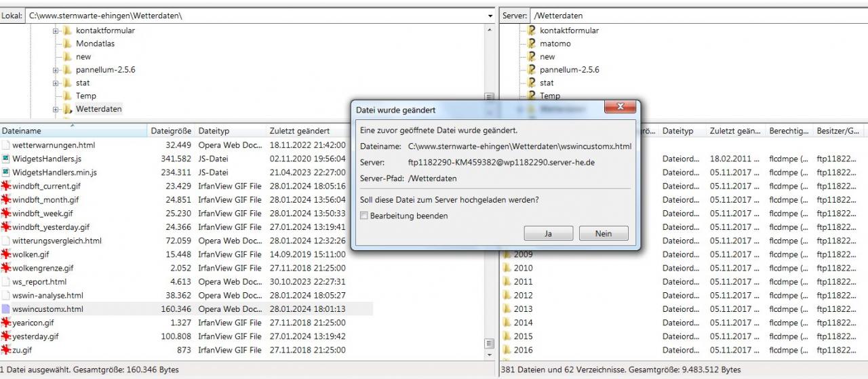Click the WidgetsHandlers.js file icon
The image size is (868, 379).
[x=6, y=159]
